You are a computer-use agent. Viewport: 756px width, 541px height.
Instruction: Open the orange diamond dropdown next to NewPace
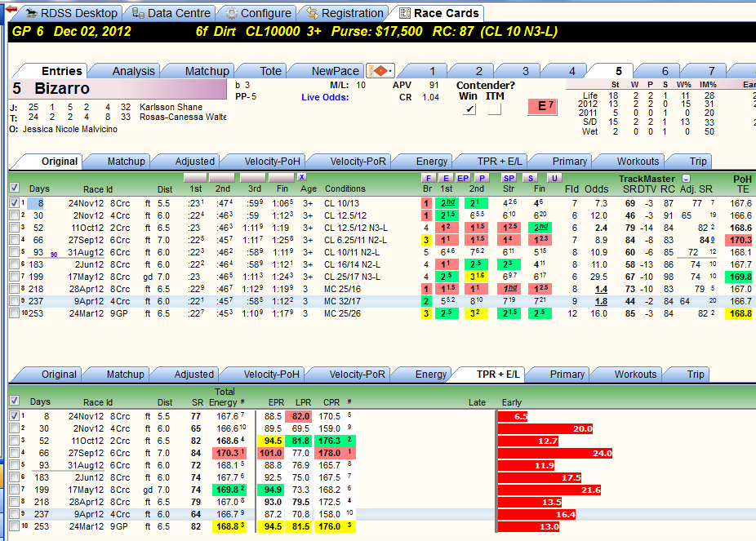[x=380, y=71]
